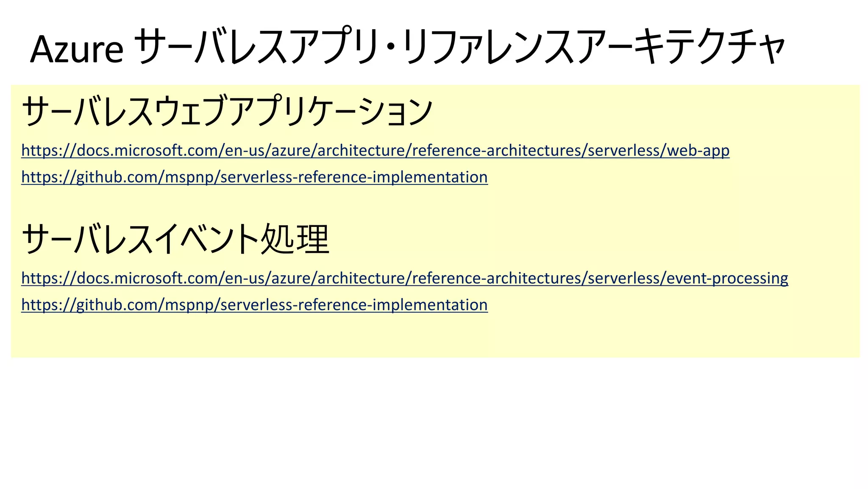The width and height of the screenshot is (868, 489).
Task: Click the heading サーバレスイベント処理
Action: pos(175,239)
